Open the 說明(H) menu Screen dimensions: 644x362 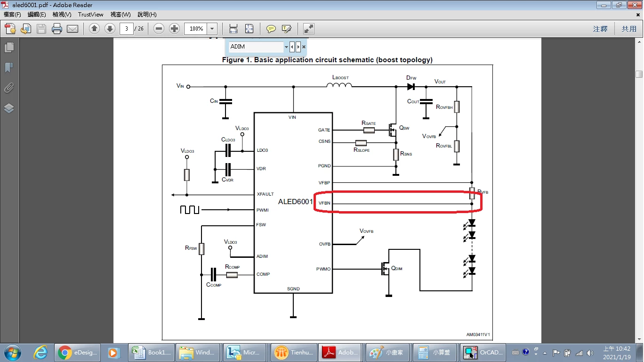point(147,15)
